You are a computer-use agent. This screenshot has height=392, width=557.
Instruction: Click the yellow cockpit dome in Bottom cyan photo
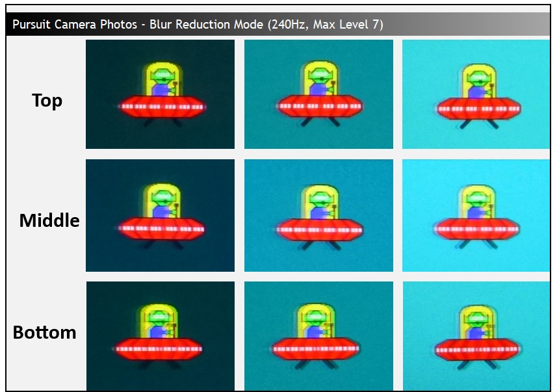479,317
